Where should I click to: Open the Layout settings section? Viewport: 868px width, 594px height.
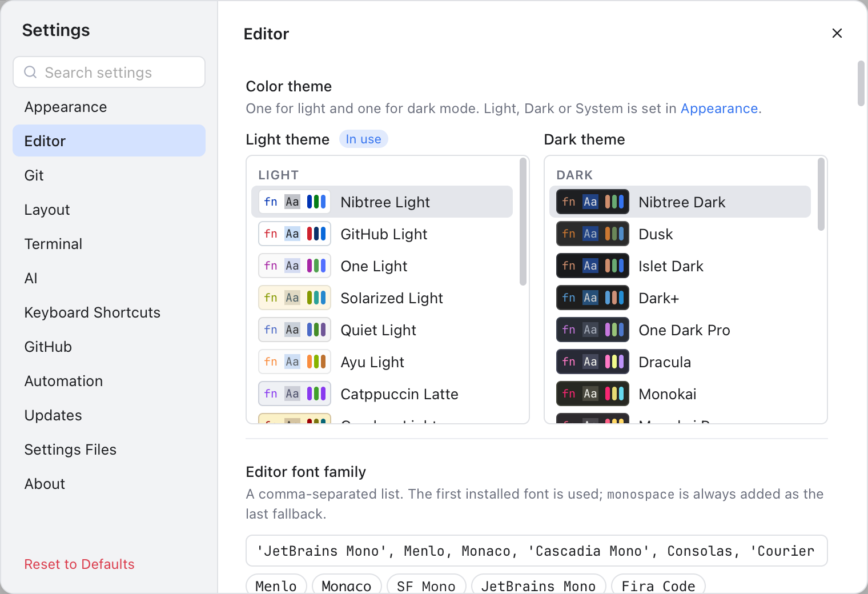pyautogui.click(x=109, y=210)
